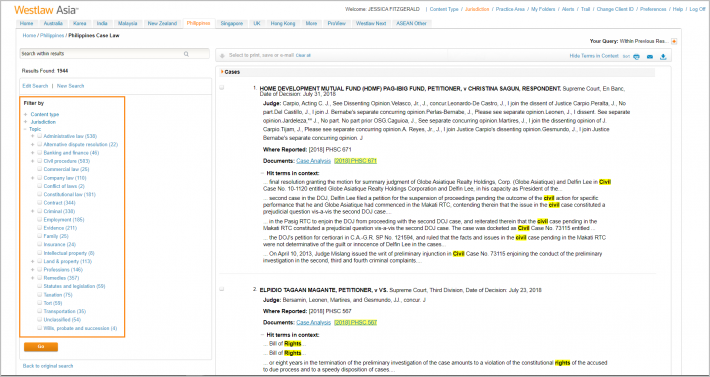710x377 pixels.
Task: Click Log Off link
Action: tap(697, 9)
